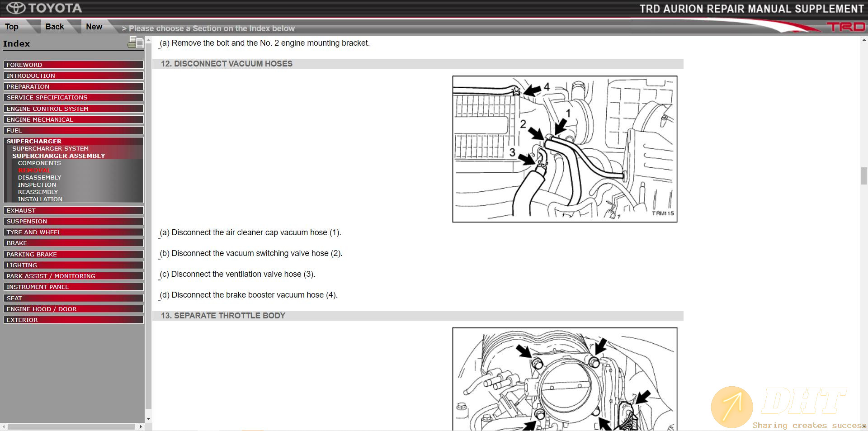The image size is (868, 431).
Task: Click the index pages icon beside Index
Action: [x=135, y=43]
